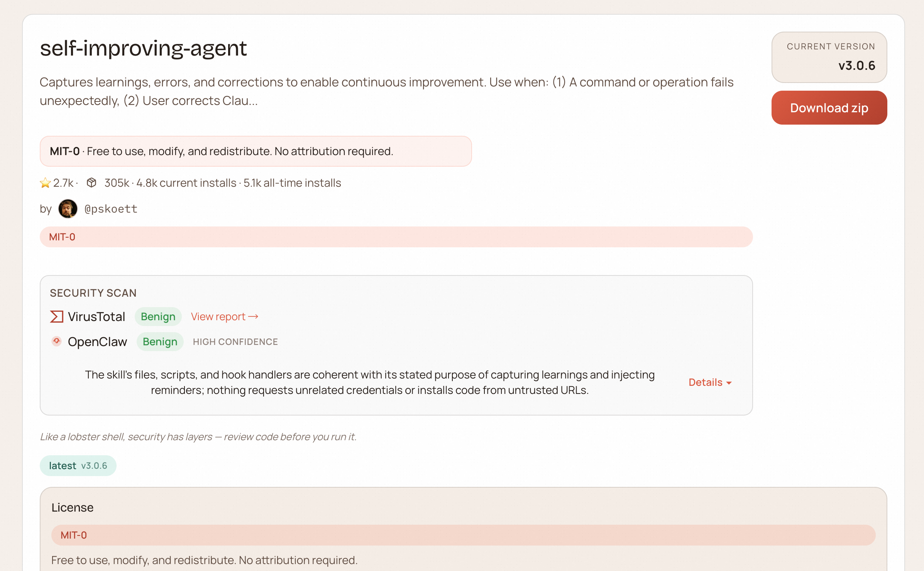924x571 pixels.
Task: Click the Current Version v3.0.6 box
Action: tap(829, 57)
